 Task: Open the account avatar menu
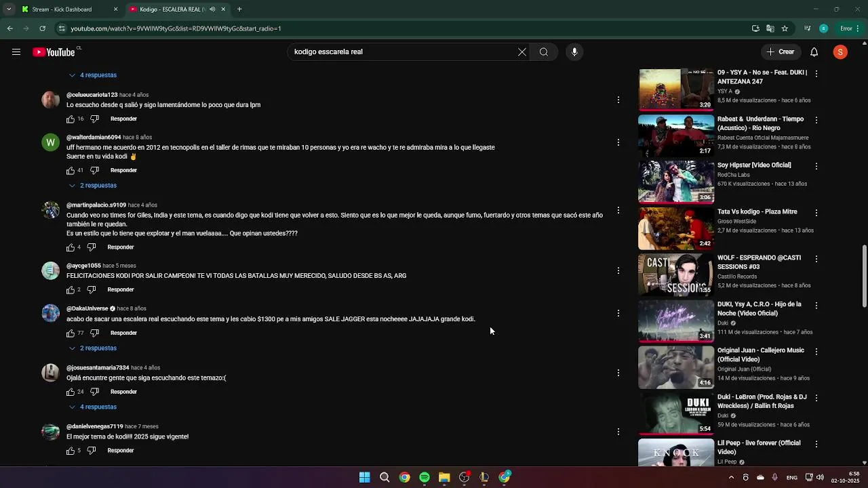point(840,52)
